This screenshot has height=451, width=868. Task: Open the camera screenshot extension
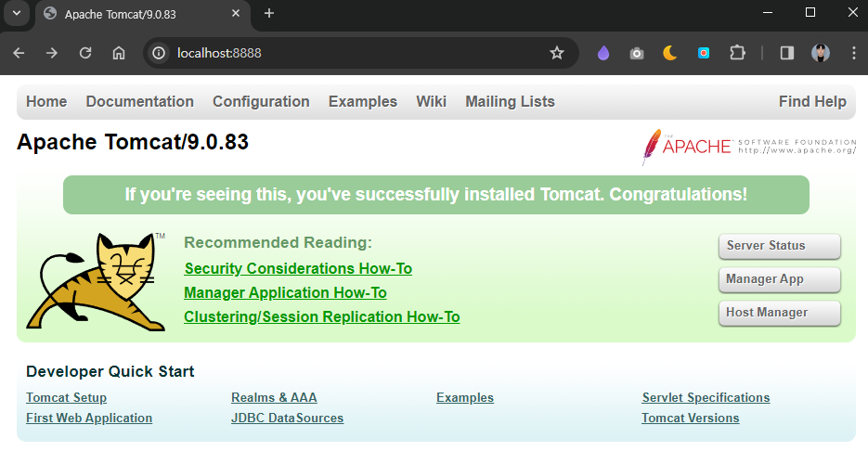pyautogui.click(x=637, y=53)
